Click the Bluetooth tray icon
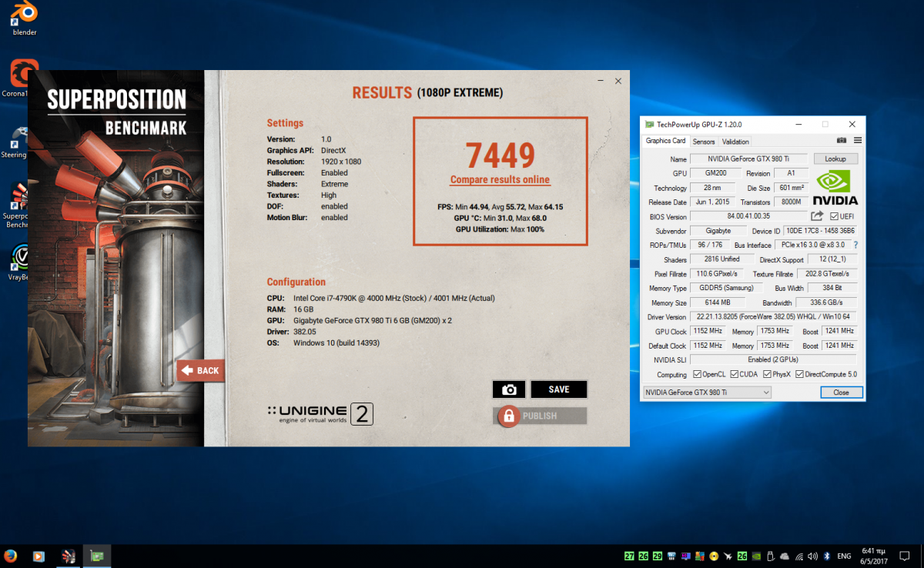924x568 pixels. pyautogui.click(x=826, y=556)
